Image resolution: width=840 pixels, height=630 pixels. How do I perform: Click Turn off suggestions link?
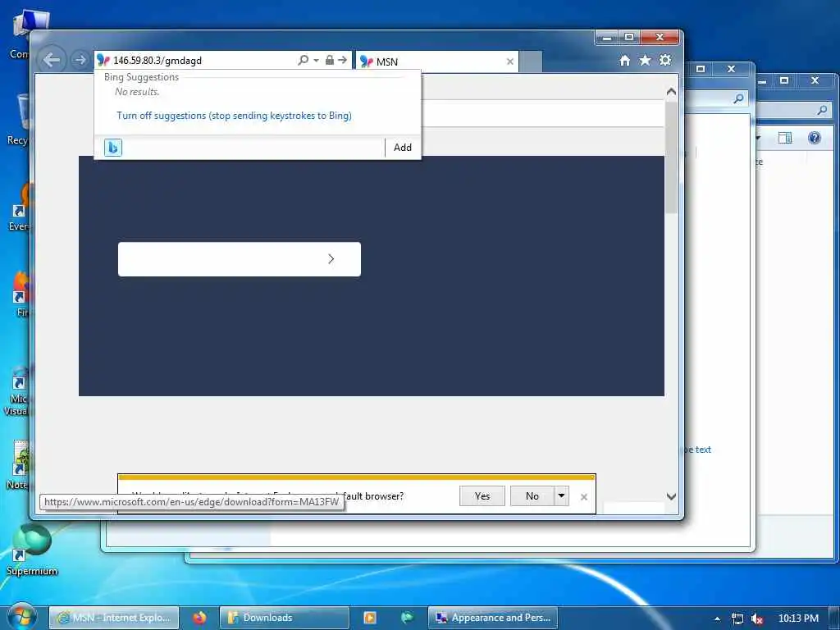click(x=234, y=116)
